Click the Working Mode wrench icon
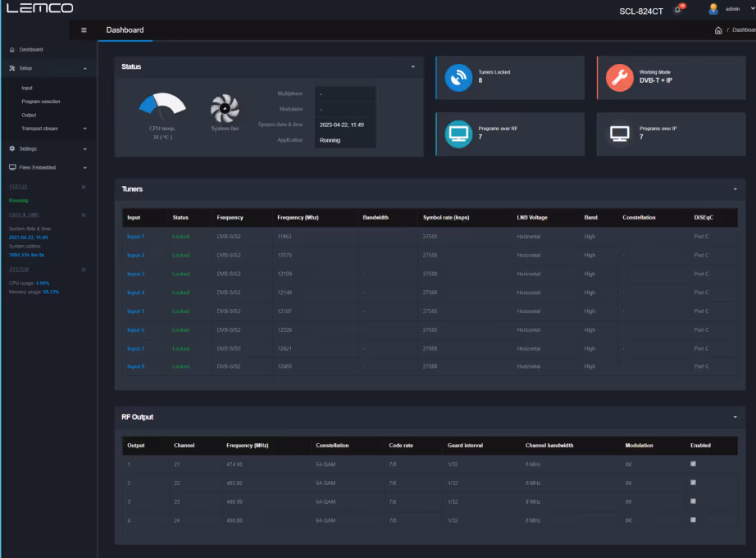The width and height of the screenshot is (756, 558). pos(620,78)
